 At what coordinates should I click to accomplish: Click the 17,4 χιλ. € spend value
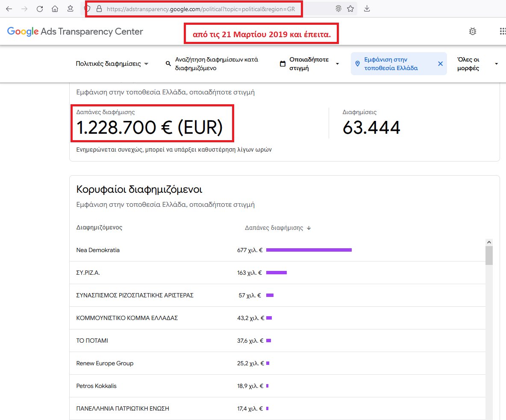click(x=250, y=408)
